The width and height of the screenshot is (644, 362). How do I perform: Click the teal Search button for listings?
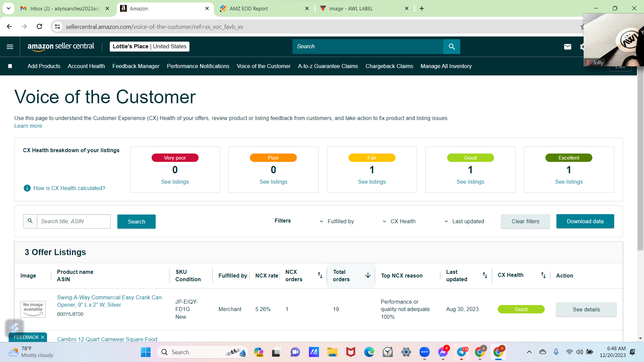point(137,222)
